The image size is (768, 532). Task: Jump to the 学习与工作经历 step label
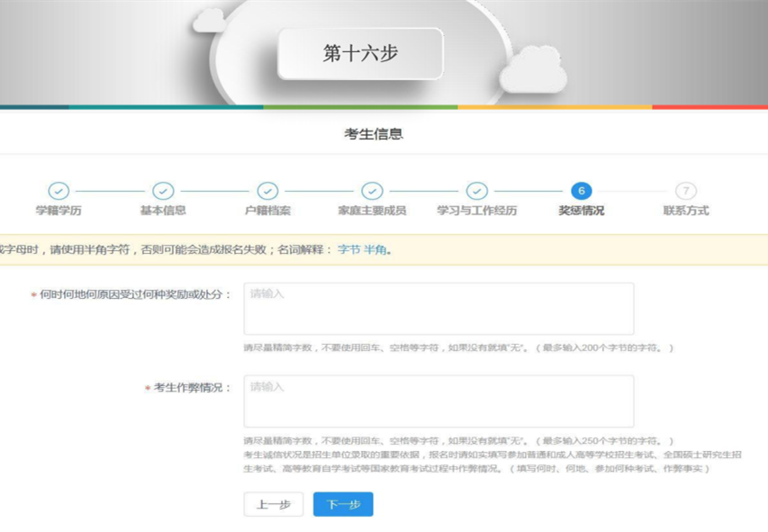tap(477, 211)
